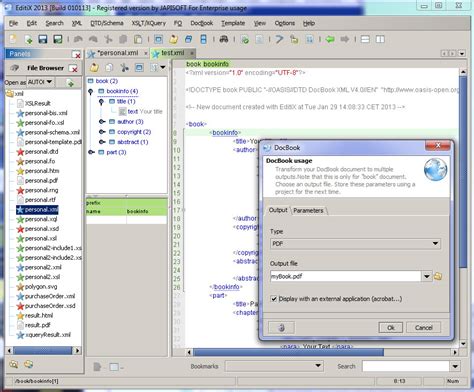Click the magnifier icon at bottom left
The width and height of the screenshot is (474, 392).
14,364
